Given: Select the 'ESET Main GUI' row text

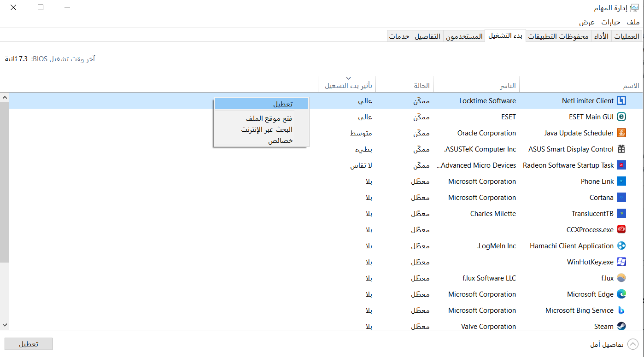Looking at the screenshot, I should pyautogui.click(x=591, y=117).
